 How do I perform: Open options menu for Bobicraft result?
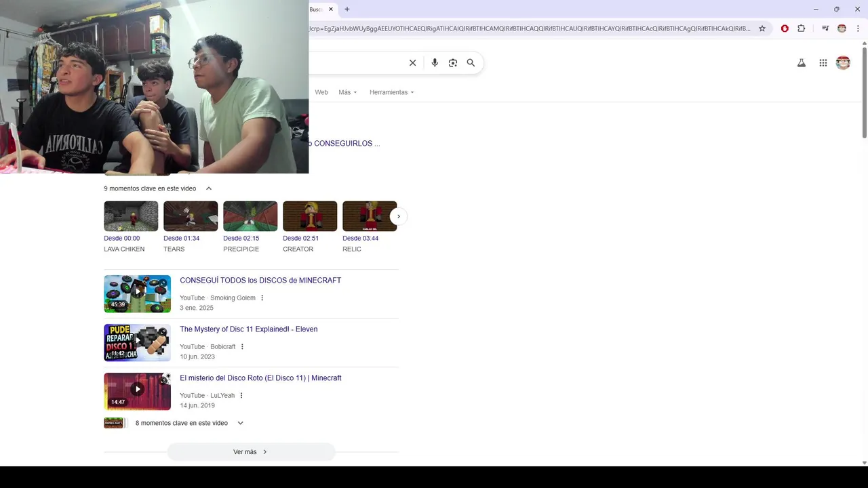pyautogui.click(x=242, y=346)
